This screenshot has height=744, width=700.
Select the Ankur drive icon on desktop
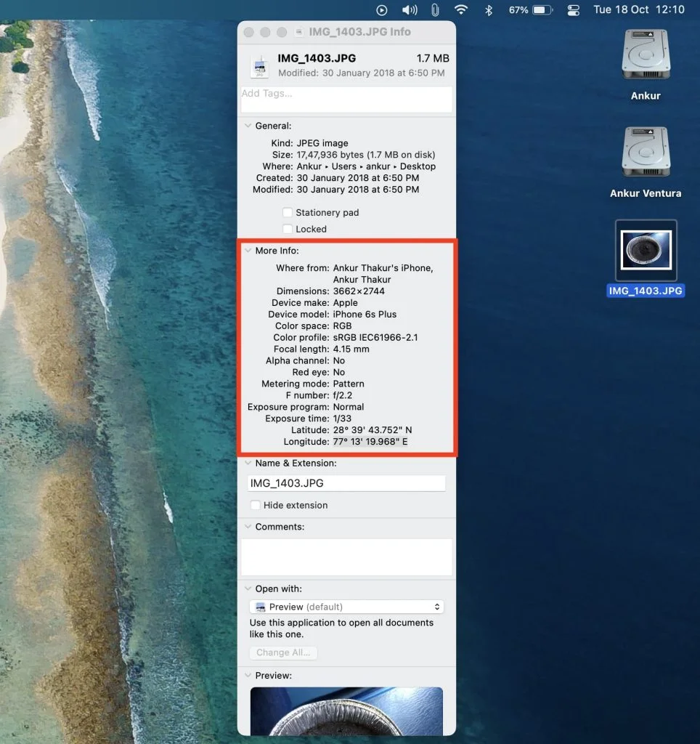[646, 54]
